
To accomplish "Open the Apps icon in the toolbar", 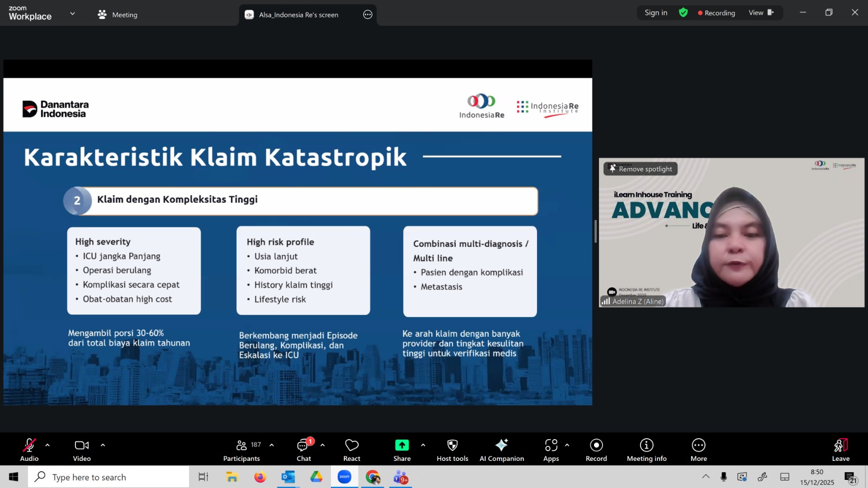I will [x=551, y=450].
